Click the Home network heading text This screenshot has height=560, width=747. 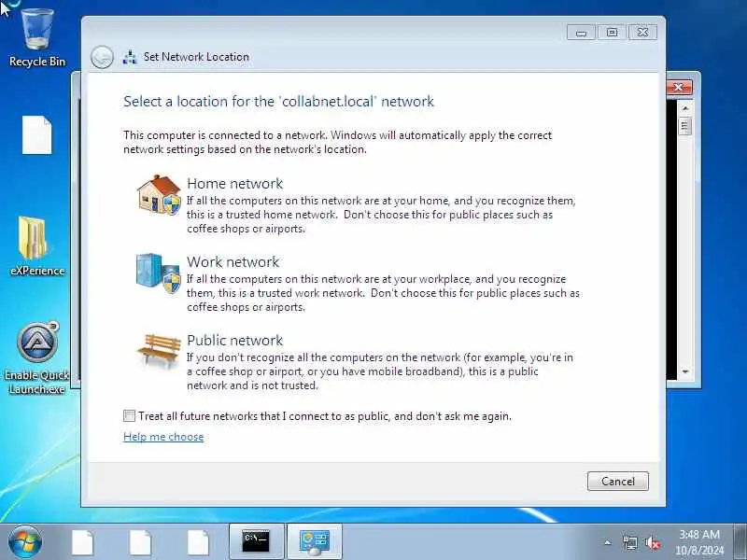235,183
